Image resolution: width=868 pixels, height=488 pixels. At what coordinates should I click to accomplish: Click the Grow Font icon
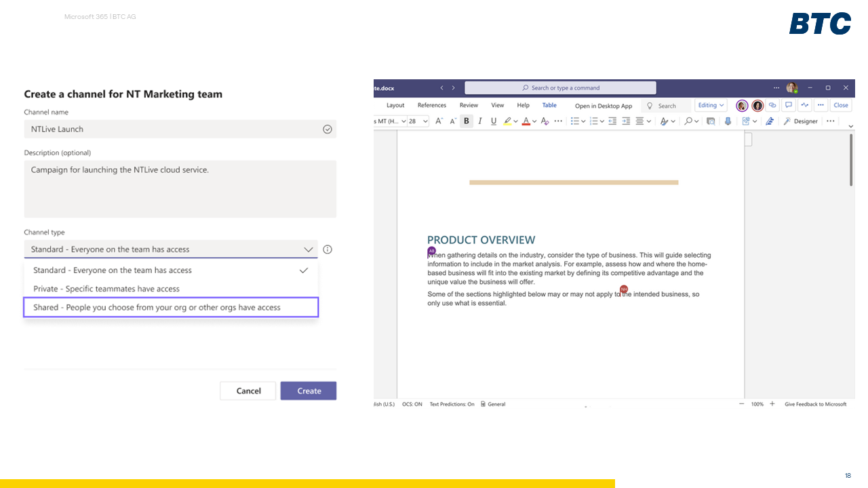click(439, 121)
